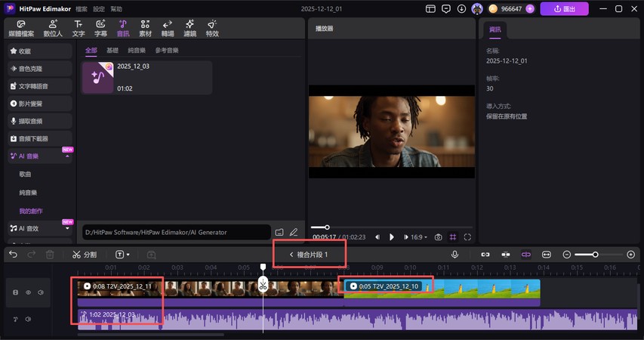Image resolution: width=644 pixels, height=340 pixels.
Task: Click the zoom-out minus icon on timeline
Action: click(567, 255)
